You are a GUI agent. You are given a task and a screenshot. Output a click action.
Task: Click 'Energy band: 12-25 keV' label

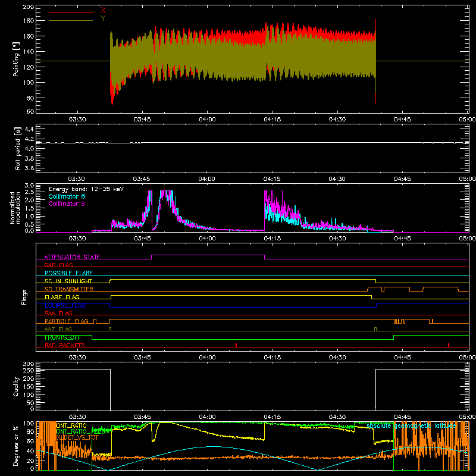86,189
